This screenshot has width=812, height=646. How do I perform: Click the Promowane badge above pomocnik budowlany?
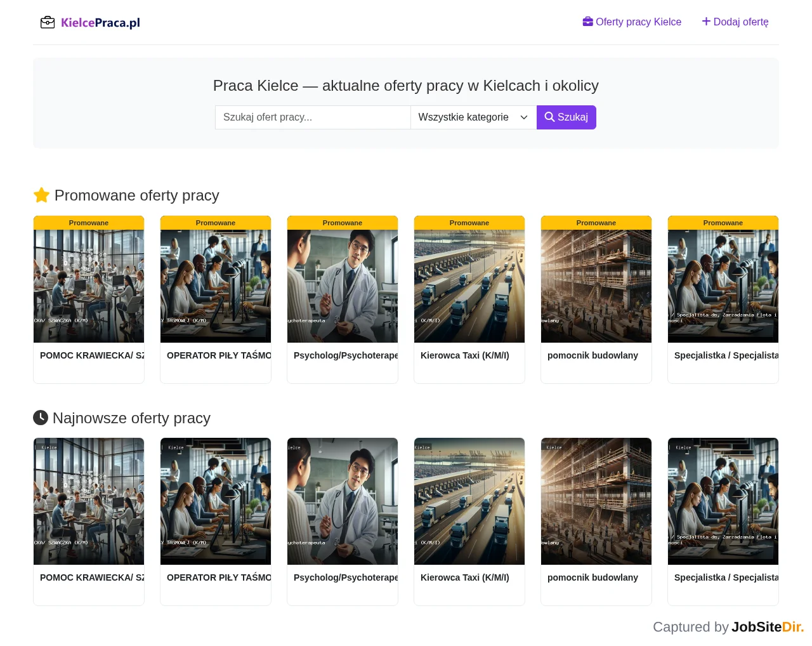pos(596,223)
